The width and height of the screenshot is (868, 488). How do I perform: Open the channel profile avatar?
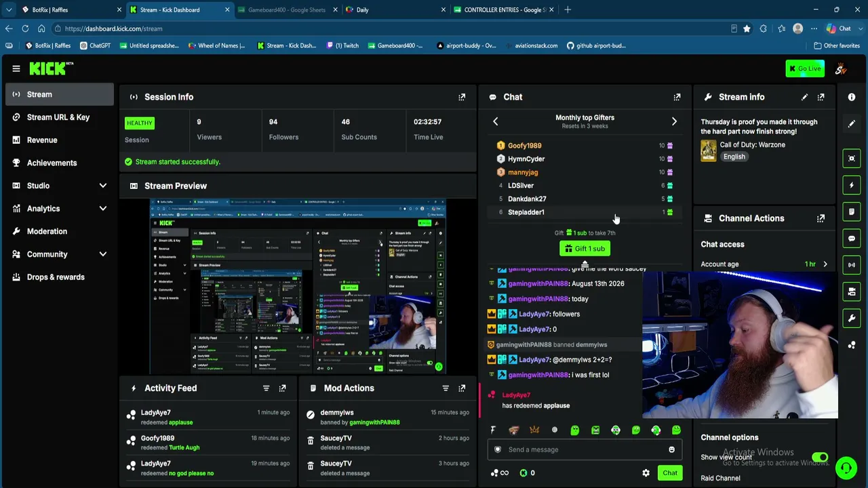click(841, 68)
